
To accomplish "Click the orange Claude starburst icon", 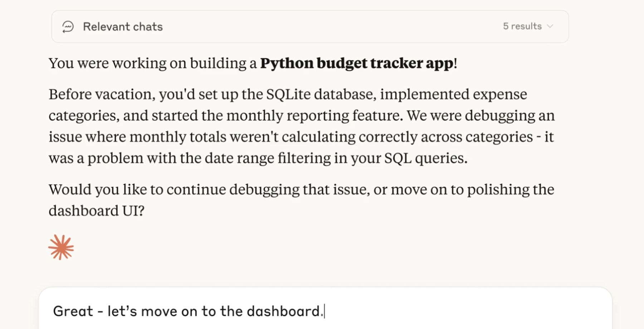I will [61, 247].
